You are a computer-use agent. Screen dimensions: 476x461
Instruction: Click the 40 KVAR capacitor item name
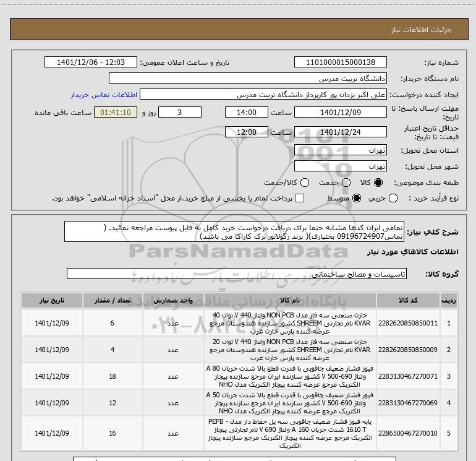290,323
